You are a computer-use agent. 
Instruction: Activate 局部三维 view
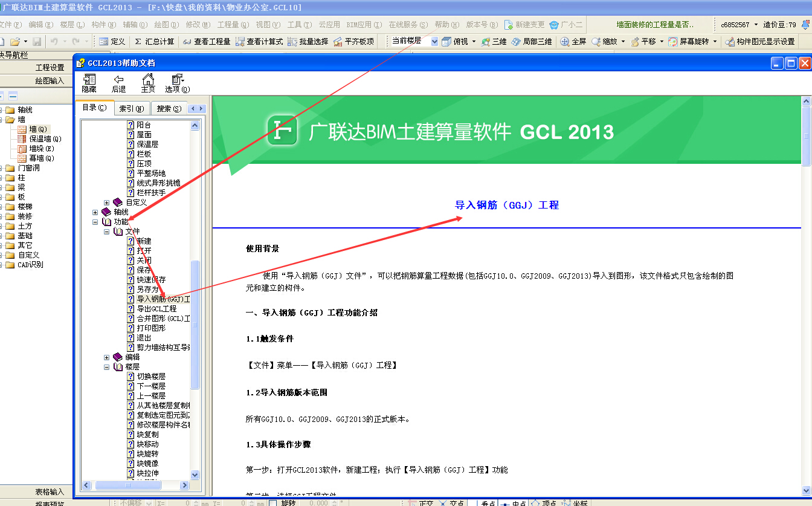point(532,42)
